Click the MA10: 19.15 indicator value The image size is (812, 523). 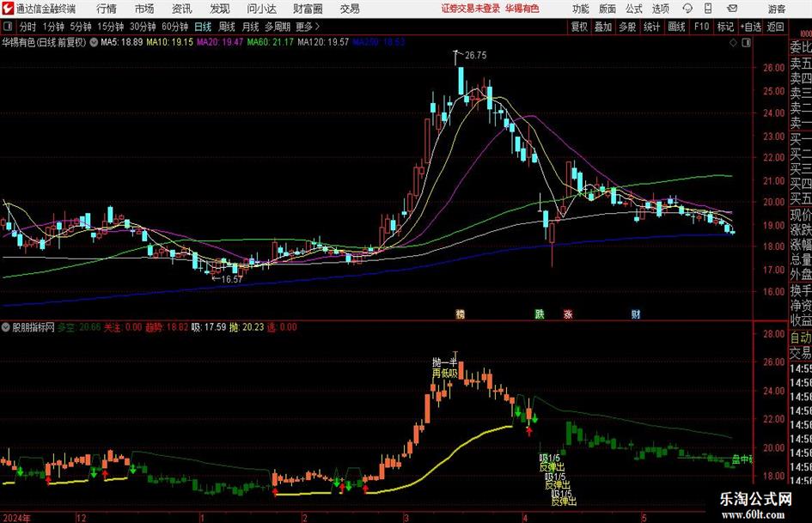pyautogui.click(x=169, y=42)
